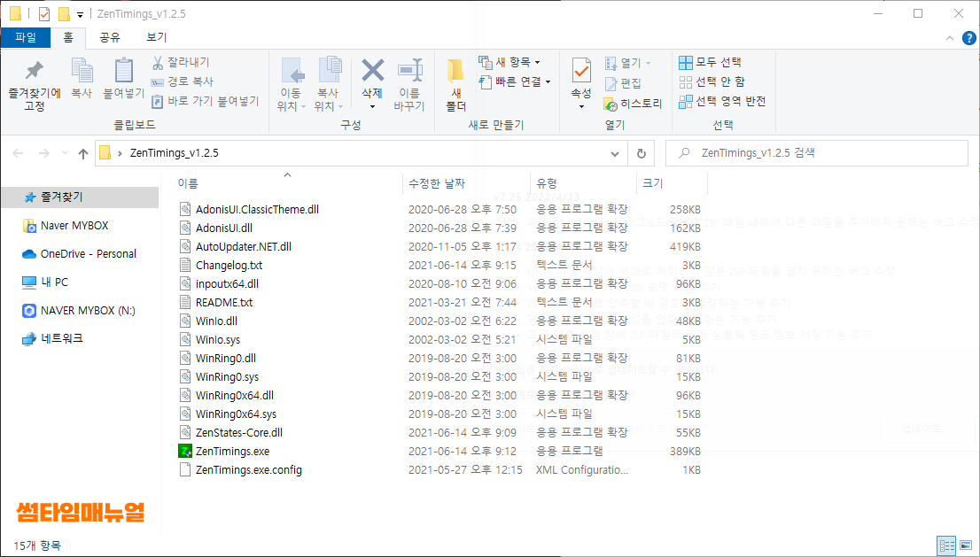
Task: Select NAVER MYBOX (N:) drive
Action: click(x=80, y=310)
